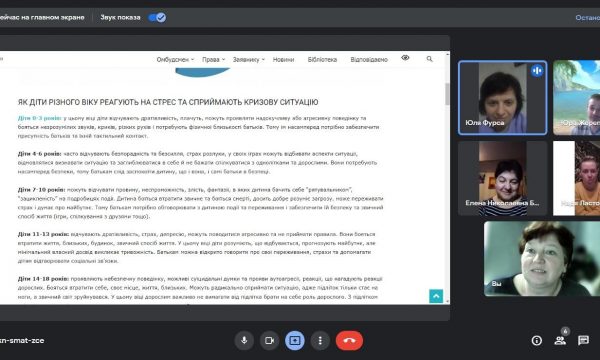Turn off the camera button
Image resolution: width=600 pixels, height=360 pixels.
(269, 340)
